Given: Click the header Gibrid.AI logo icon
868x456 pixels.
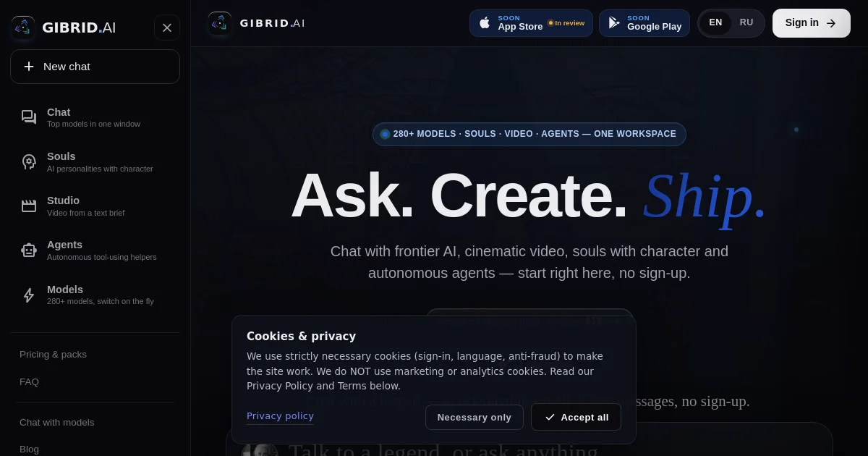Looking at the screenshot, I should [x=220, y=23].
